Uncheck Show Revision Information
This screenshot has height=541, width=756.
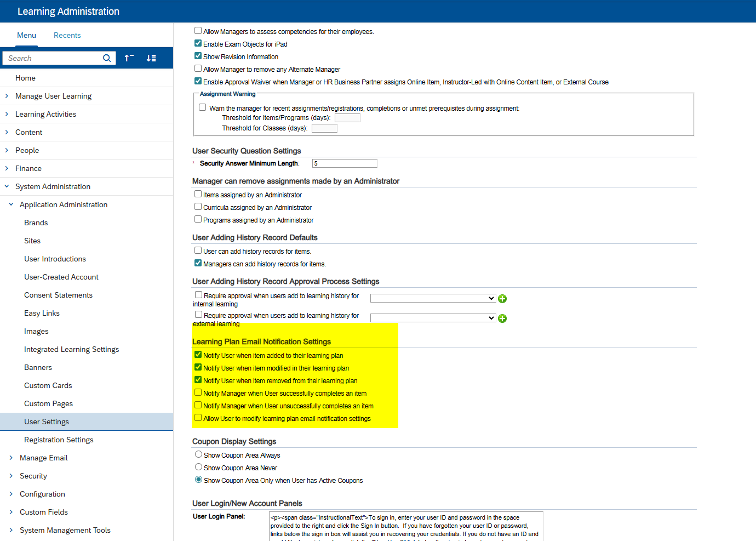pyautogui.click(x=198, y=56)
